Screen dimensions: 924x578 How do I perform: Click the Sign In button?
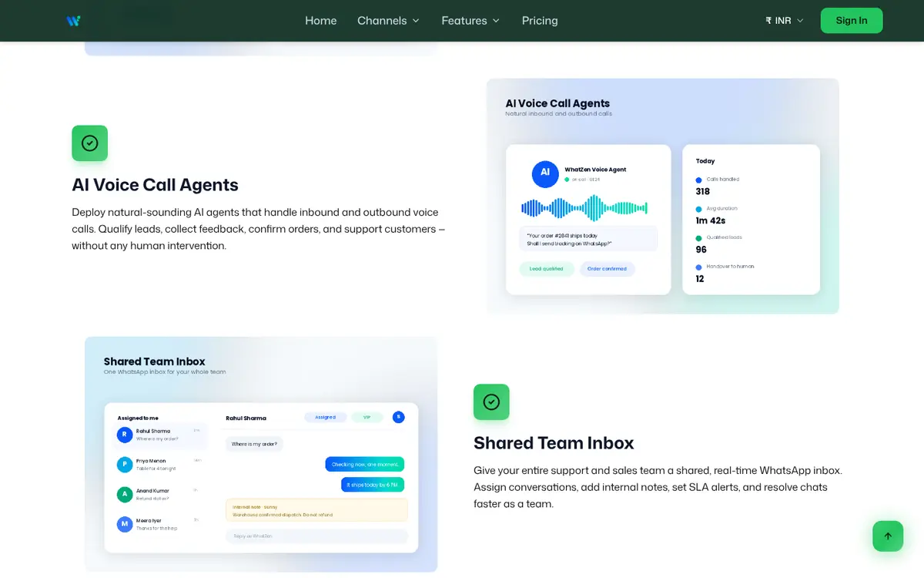click(852, 21)
